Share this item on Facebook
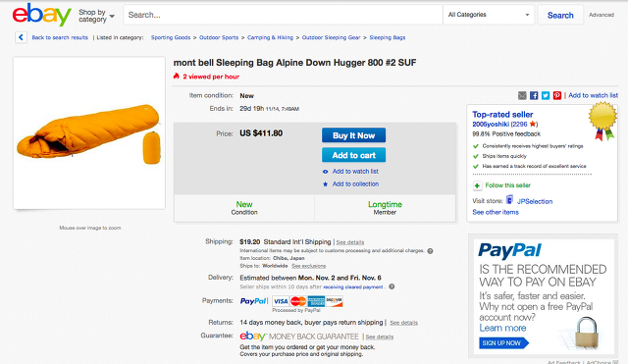Screen dimensions: 628x364 pos(534,95)
